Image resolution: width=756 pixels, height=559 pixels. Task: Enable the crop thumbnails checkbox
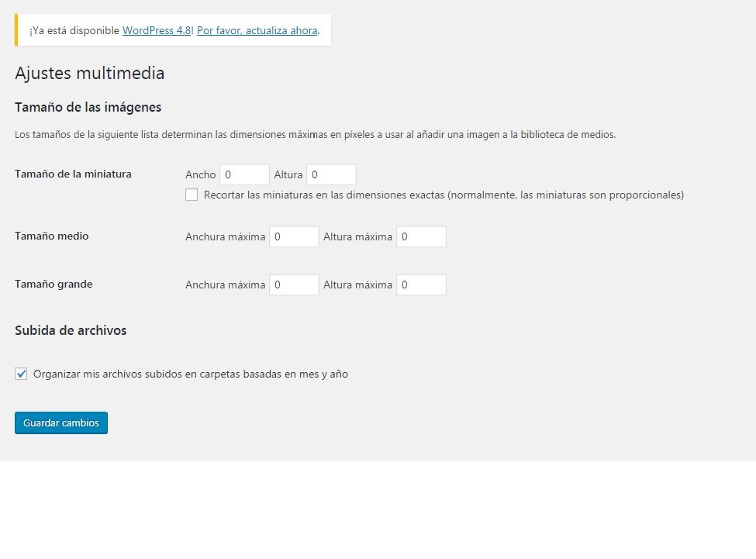(x=192, y=195)
